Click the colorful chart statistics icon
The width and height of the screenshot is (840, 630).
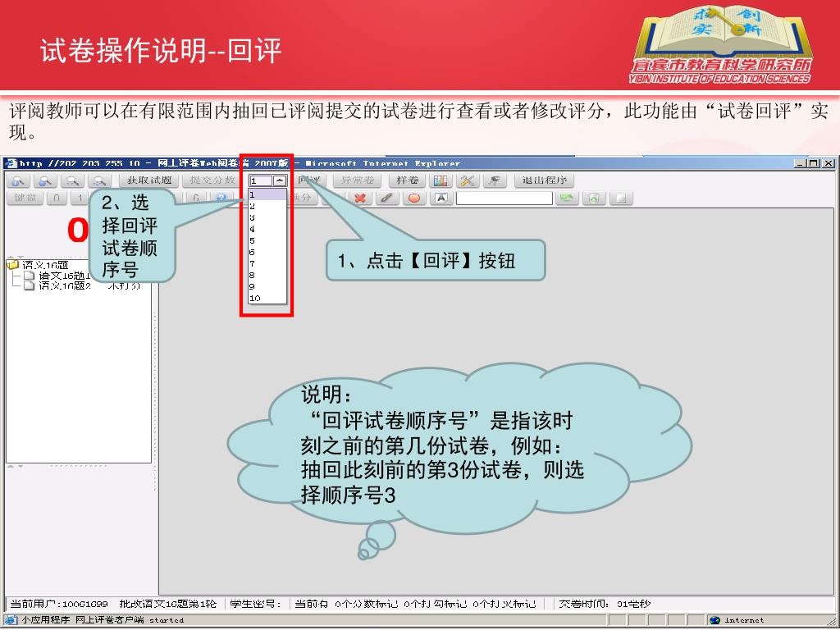441,181
